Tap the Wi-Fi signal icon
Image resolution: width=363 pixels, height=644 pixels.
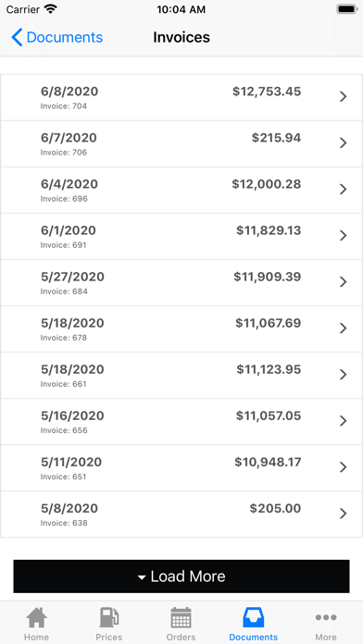coord(51,9)
